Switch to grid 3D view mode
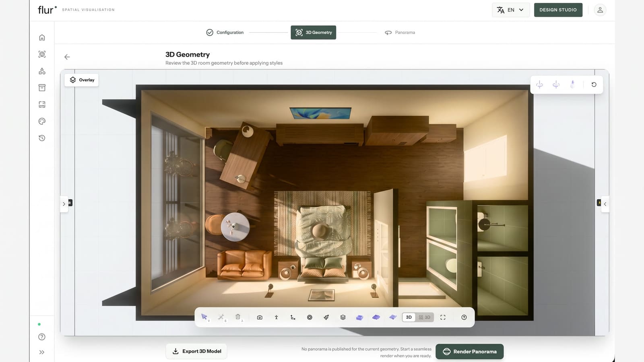Viewport: 644px width, 362px height. click(425, 317)
